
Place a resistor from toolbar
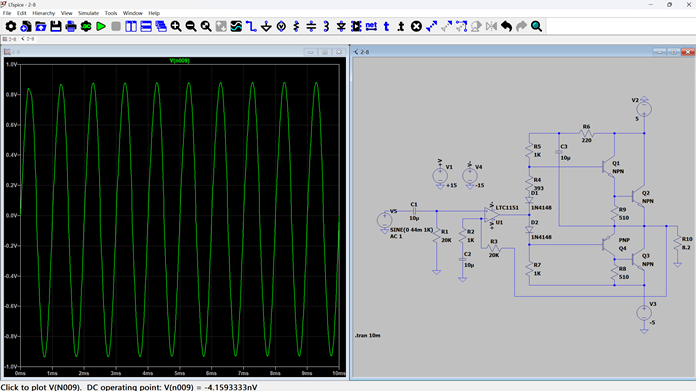click(297, 27)
